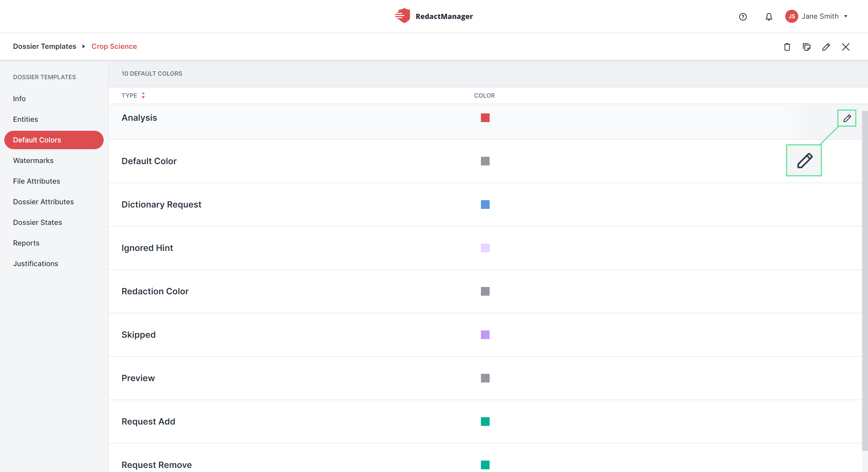Select the Default Colors section
The image size is (868, 472).
pos(54,140)
